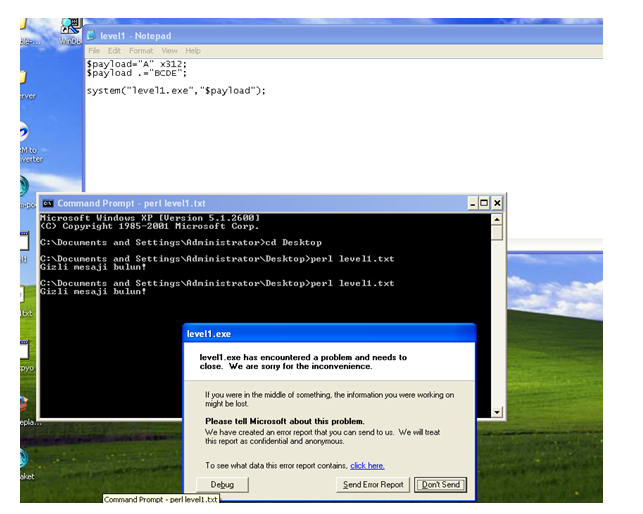Image resolution: width=643 pixels, height=514 pixels.
Task: Click the Send Error Report button
Action: pyautogui.click(x=373, y=484)
